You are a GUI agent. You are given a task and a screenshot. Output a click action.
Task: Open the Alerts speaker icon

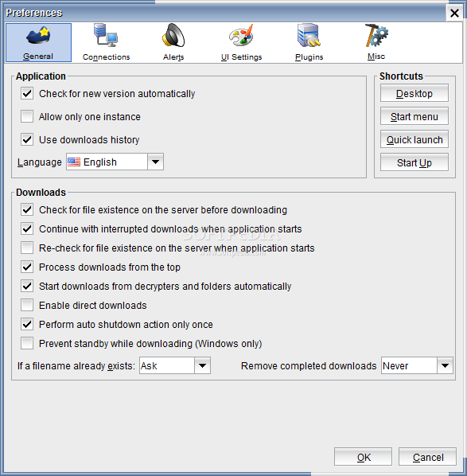click(x=173, y=35)
